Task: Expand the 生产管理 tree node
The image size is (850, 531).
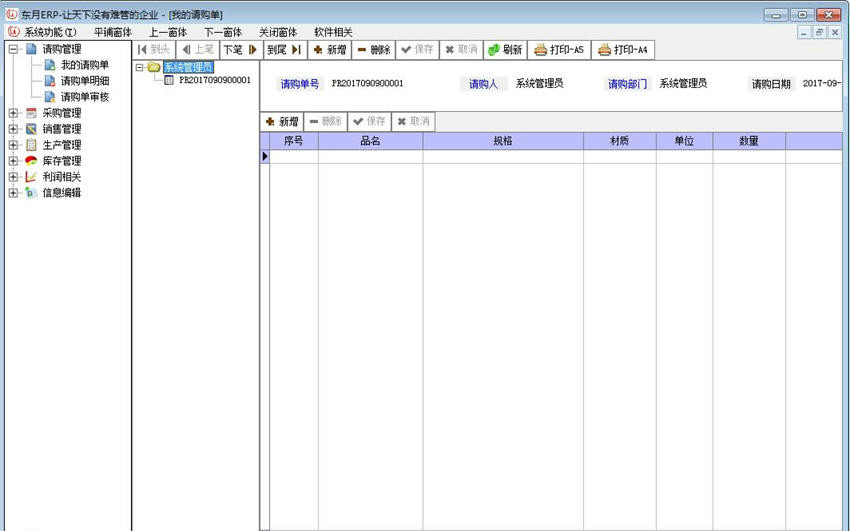Action: [13, 145]
